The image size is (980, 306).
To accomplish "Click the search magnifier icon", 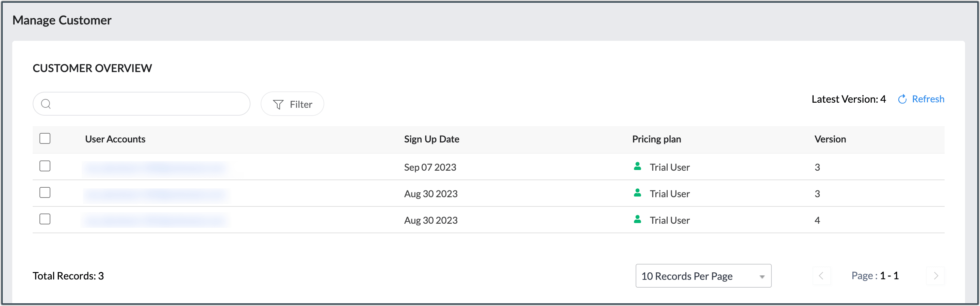I will point(46,104).
